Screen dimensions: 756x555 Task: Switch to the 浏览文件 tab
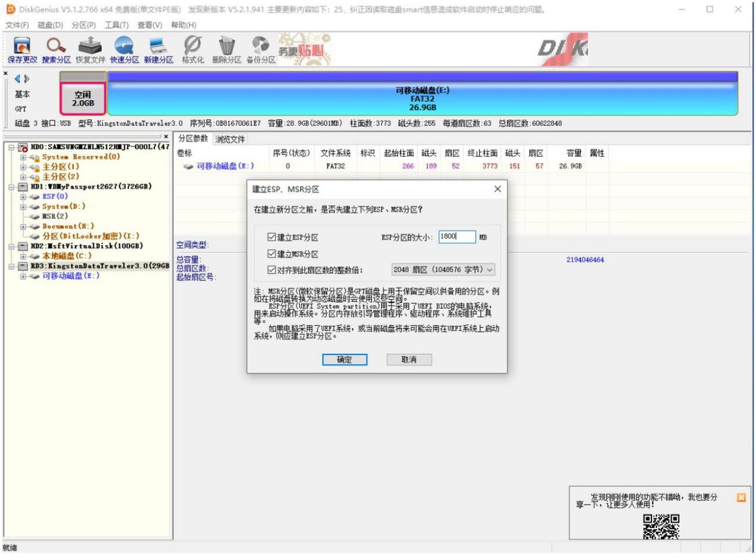tap(230, 139)
